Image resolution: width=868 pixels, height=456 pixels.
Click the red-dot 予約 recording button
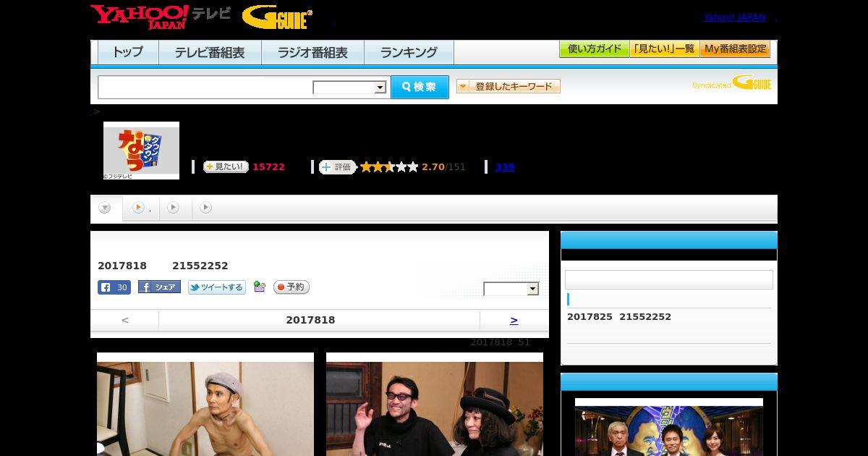coord(292,287)
